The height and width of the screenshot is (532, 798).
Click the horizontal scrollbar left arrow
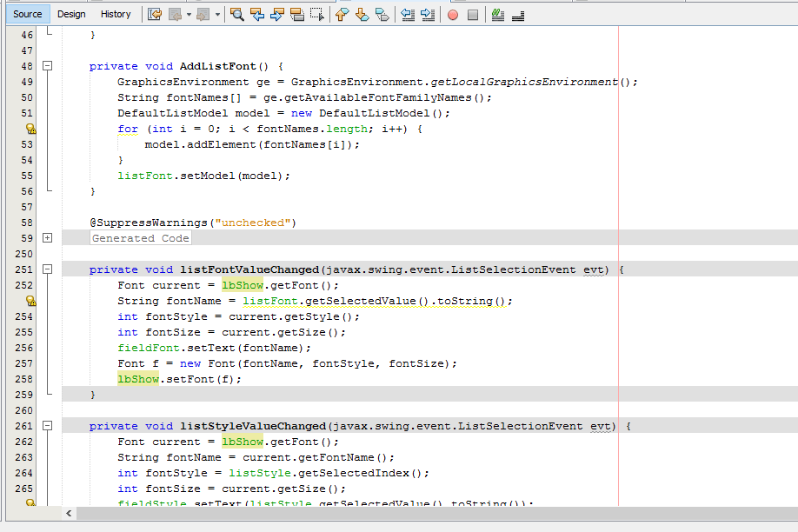click(68, 514)
